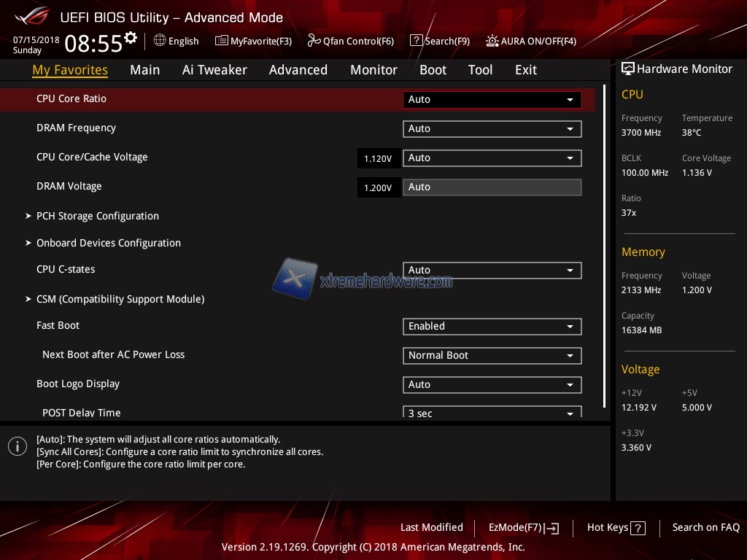Viewport: 747px width, 560px height.
Task: Expand Onboard Devices Configuration submenu
Action: coord(108,243)
